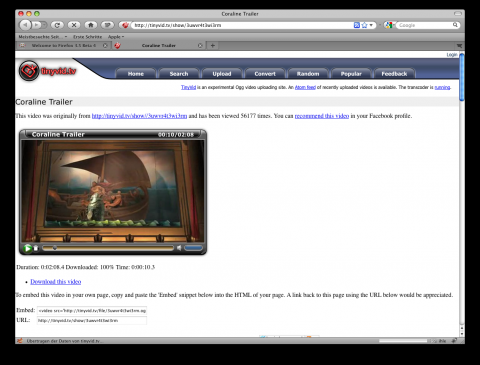480x365 pixels.
Task: Click the blue feed icon in address bar
Action: (357, 25)
